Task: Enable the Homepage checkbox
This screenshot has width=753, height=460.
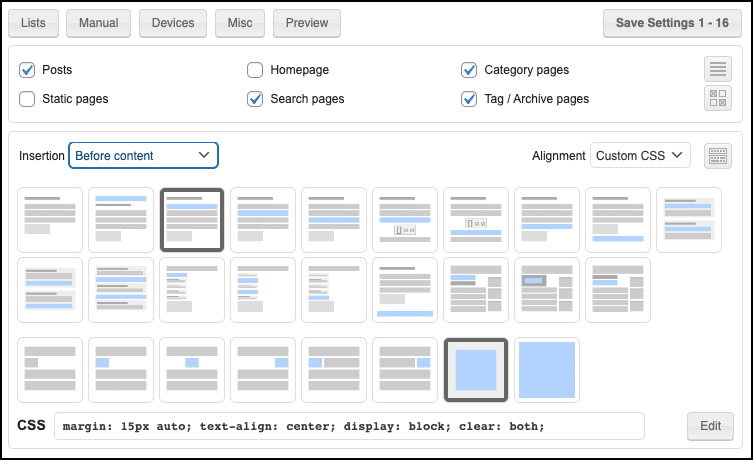Action: [255, 70]
